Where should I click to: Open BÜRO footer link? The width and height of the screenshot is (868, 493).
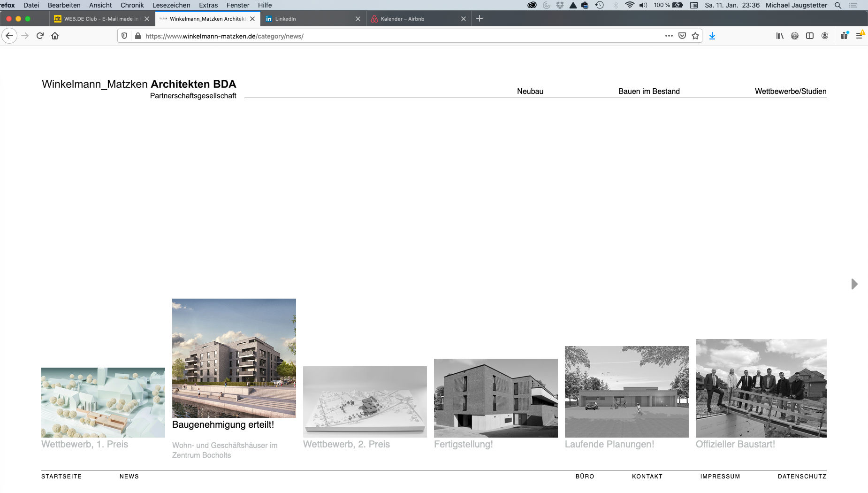click(585, 476)
